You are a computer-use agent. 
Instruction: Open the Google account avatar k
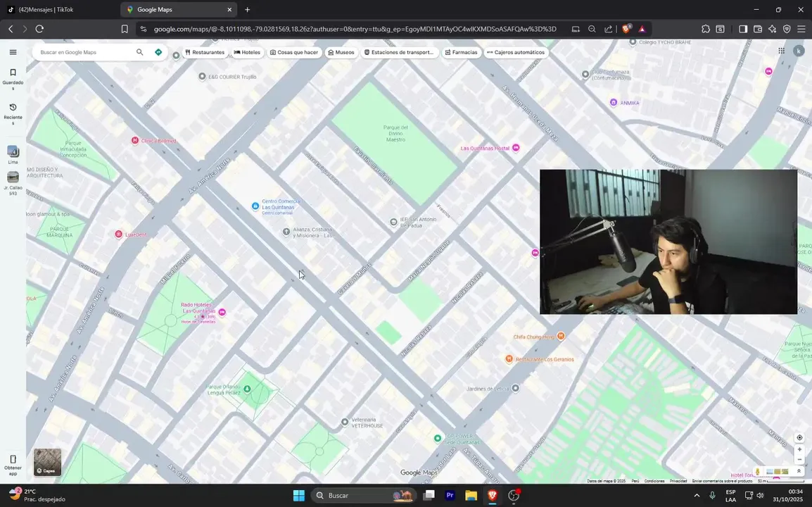click(799, 51)
